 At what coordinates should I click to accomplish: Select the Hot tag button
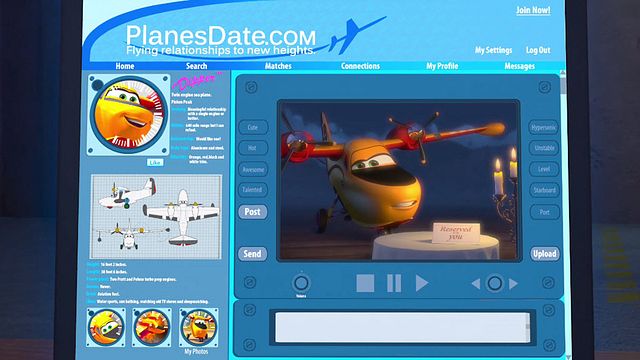click(x=253, y=148)
